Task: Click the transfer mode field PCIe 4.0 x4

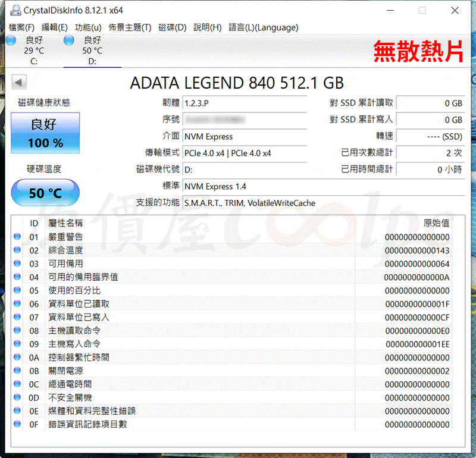Action: [245, 153]
